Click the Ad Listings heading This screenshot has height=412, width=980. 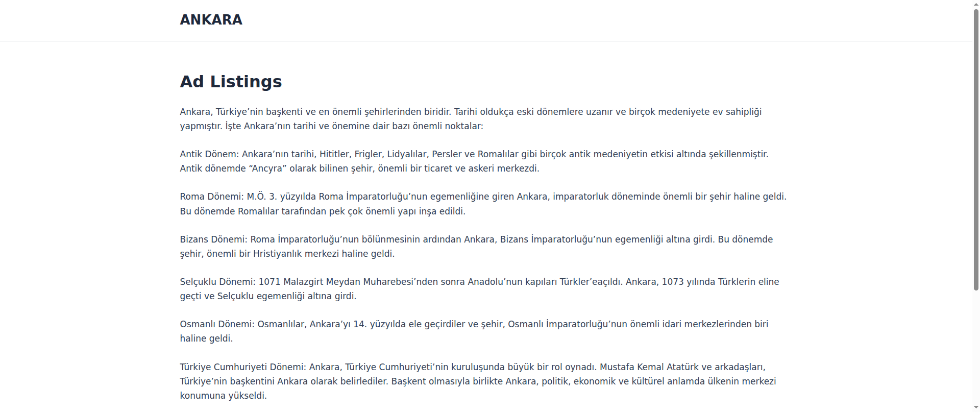coord(231,82)
